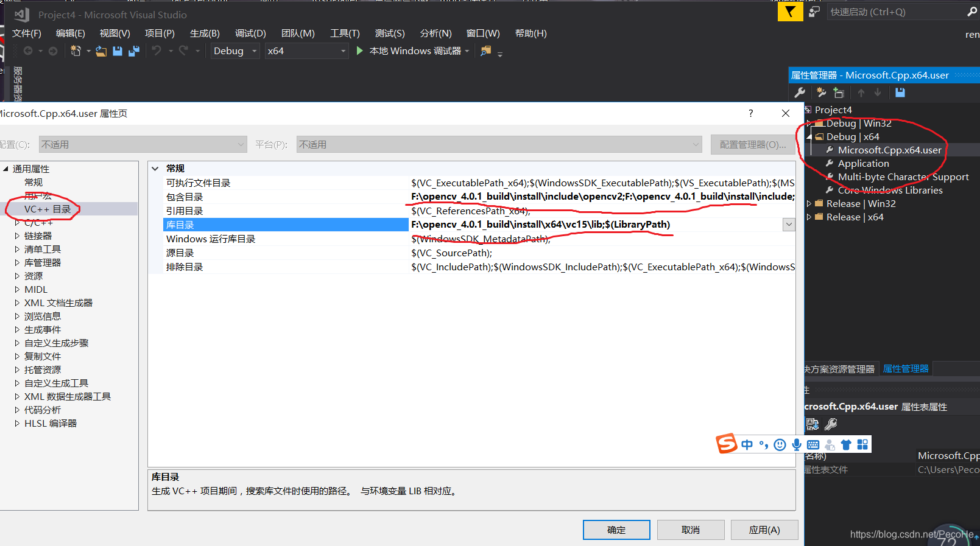Click the yellow feedback filter icon
Image resolution: width=980 pixels, height=546 pixels.
pos(790,12)
